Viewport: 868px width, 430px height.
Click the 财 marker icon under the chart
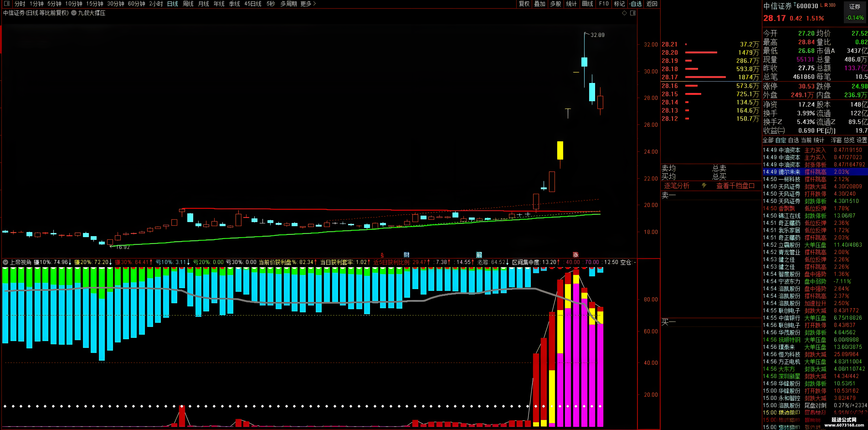point(406,255)
